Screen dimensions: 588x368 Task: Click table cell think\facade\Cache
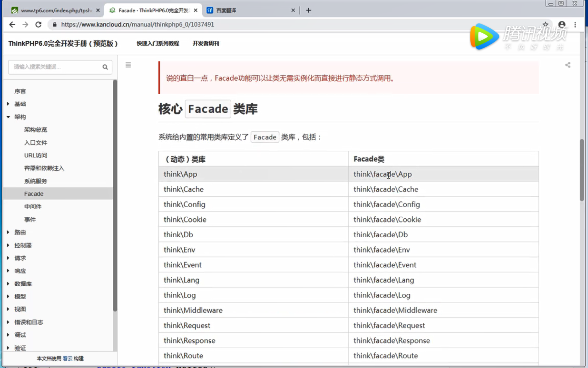(x=443, y=189)
